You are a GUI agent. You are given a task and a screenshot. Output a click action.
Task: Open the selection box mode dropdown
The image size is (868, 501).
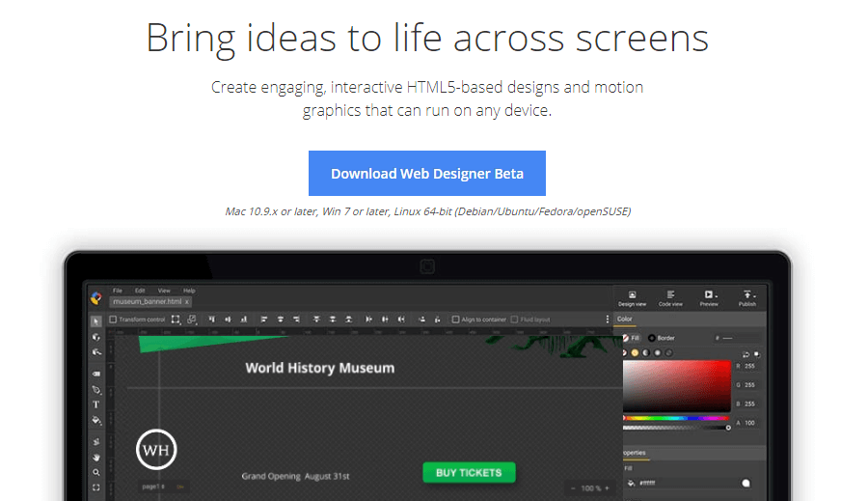[176, 320]
